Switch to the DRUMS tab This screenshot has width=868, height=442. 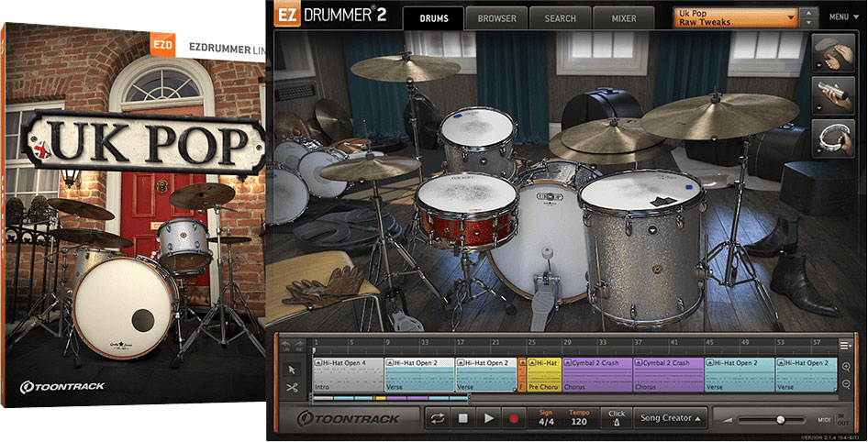[x=433, y=18]
